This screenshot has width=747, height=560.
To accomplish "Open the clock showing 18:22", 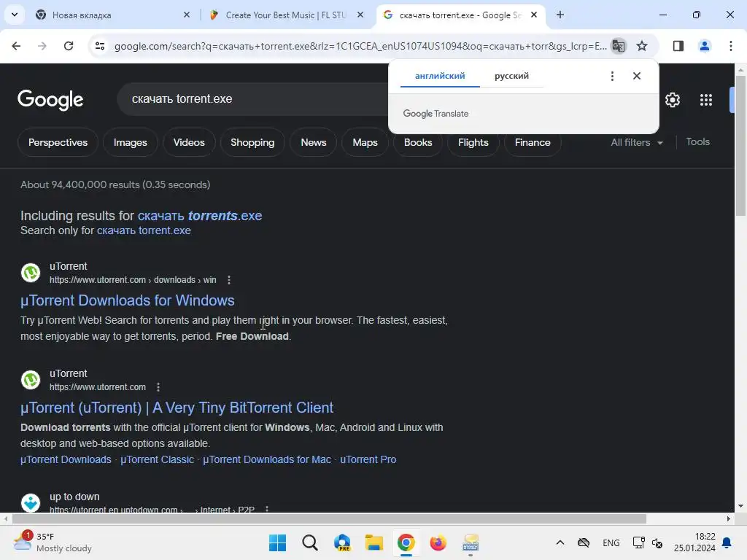I will coord(694,542).
